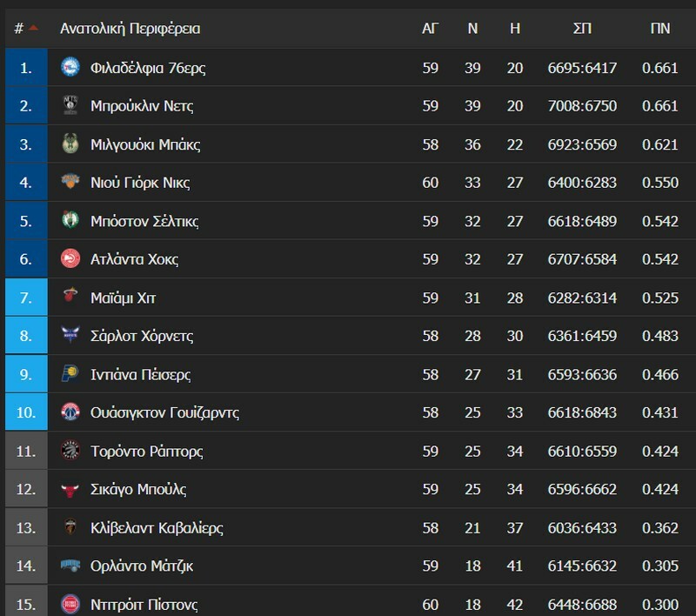Select the Milwaukee Bucks logo
The height and width of the screenshot is (616, 696).
coord(70,142)
